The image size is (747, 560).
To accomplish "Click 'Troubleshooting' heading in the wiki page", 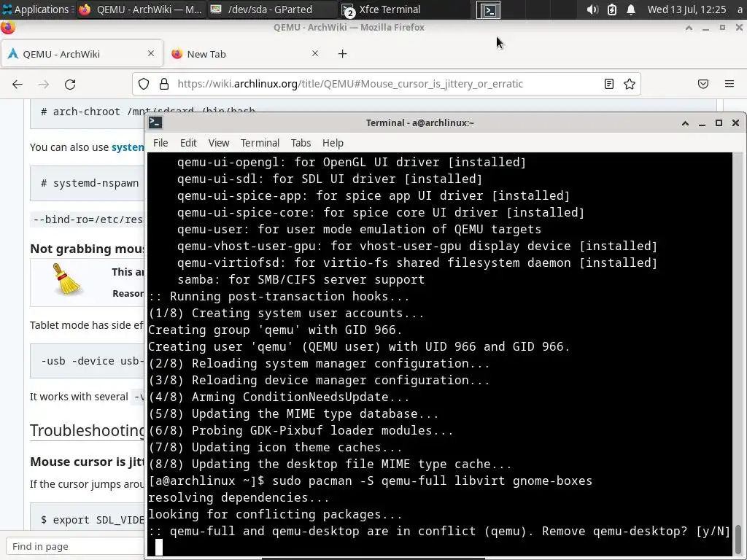I will (x=88, y=430).
